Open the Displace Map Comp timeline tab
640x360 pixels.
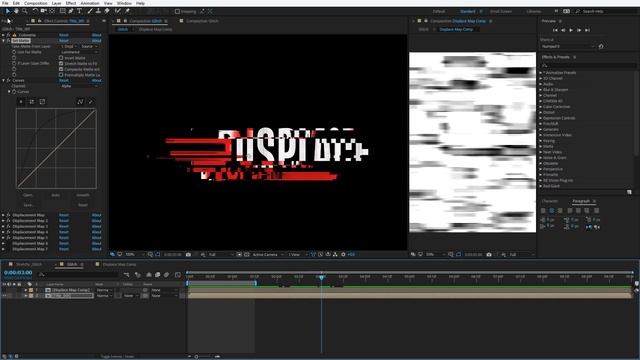click(x=119, y=264)
